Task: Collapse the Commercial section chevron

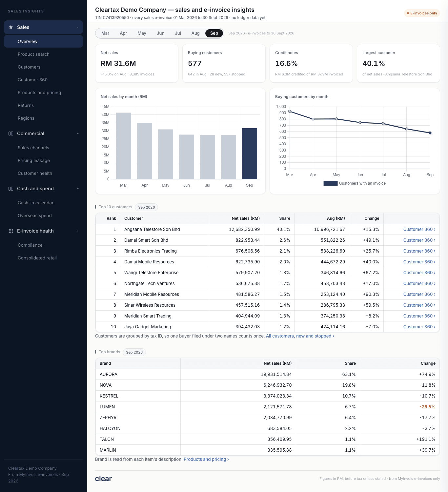Action: pyautogui.click(x=78, y=133)
